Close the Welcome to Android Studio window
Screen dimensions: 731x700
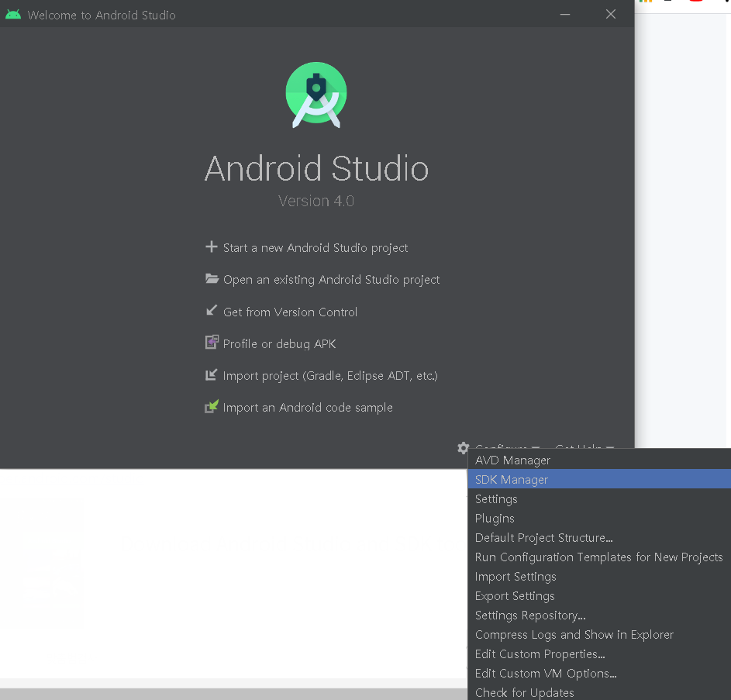(x=611, y=15)
